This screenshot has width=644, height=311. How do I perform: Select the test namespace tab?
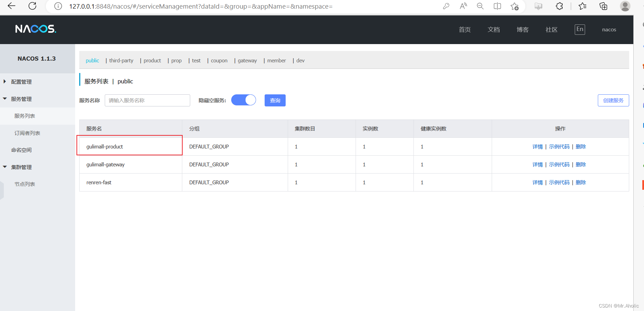click(x=196, y=61)
